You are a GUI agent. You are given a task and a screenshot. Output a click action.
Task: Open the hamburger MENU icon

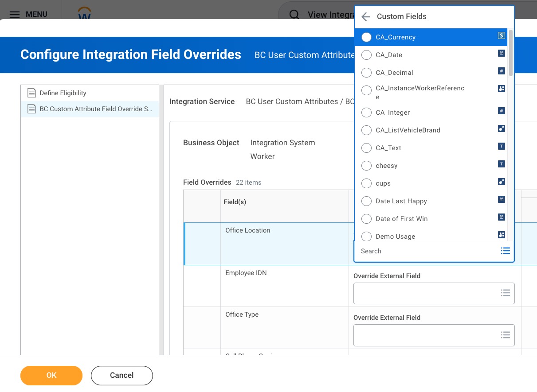click(x=15, y=15)
